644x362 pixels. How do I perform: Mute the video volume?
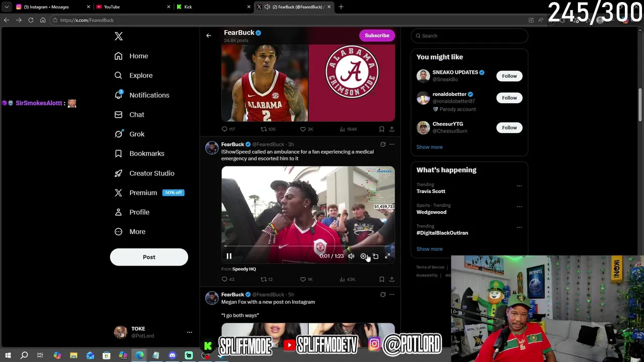pos(351,256)
